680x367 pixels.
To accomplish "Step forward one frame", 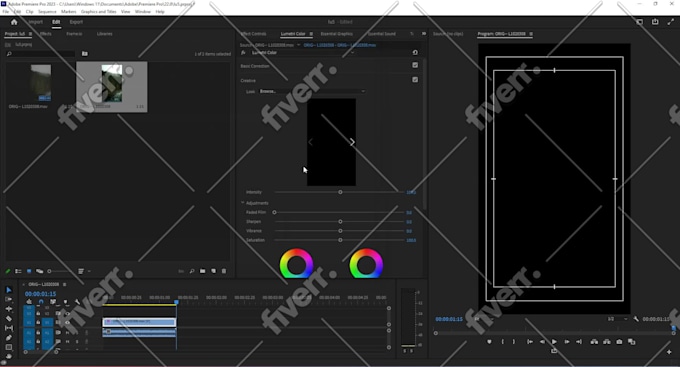I will coord(566,342).
